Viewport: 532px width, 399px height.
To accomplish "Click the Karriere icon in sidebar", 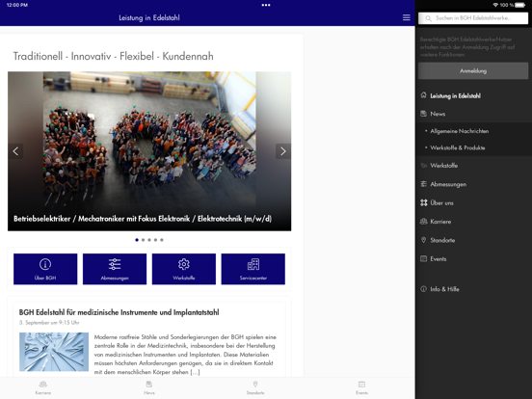I will pyautogui.click(x=423, y=222).
